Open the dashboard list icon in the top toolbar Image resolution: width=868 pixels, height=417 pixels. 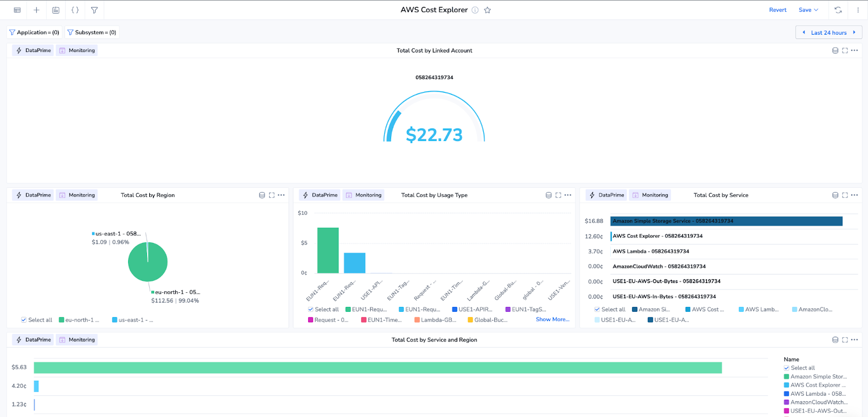click(x=17, y=10)
